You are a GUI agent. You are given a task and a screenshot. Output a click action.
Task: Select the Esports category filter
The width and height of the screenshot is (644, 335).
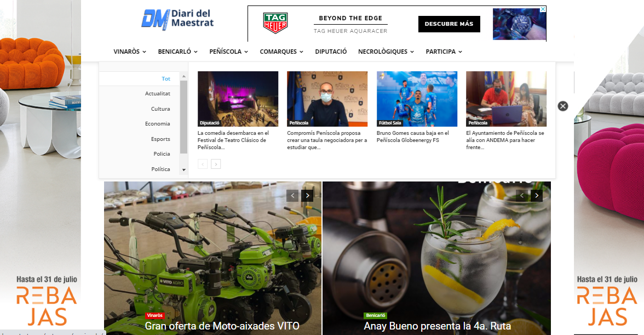coord(160,139)
